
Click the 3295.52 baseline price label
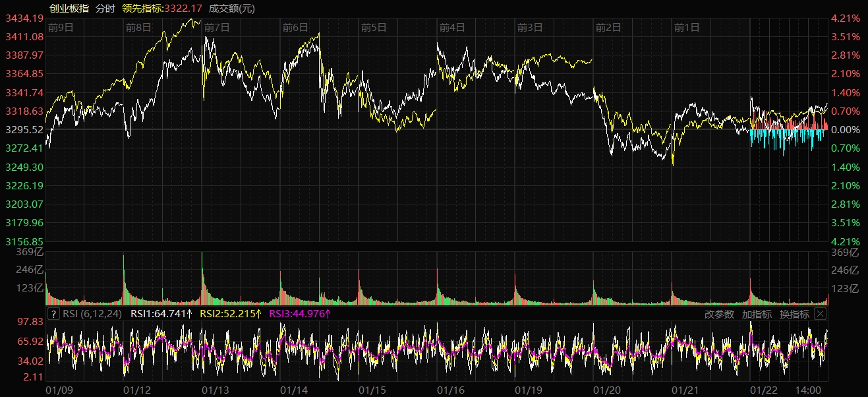(24, 130)
